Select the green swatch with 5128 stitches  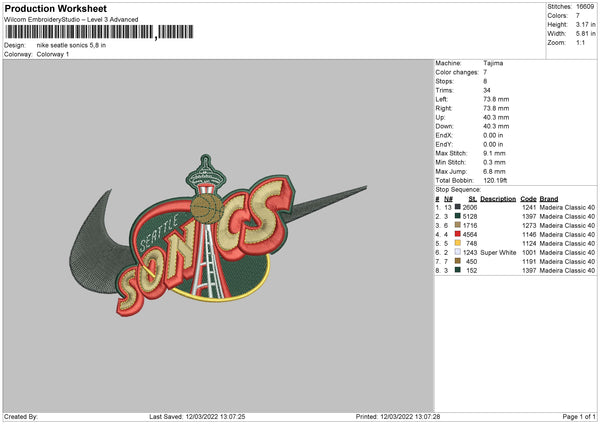click(x=457, y=216)
